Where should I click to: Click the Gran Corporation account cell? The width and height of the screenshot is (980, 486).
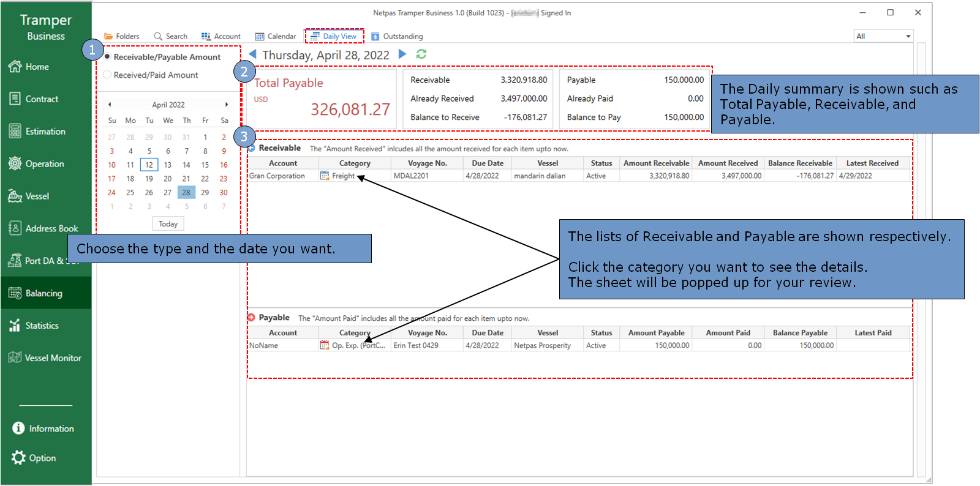pos(283,176)
